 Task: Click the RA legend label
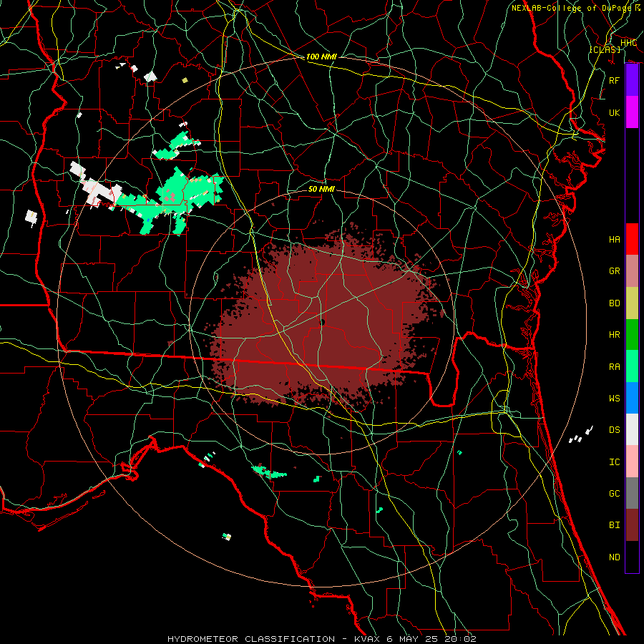[x=614, y=367]
